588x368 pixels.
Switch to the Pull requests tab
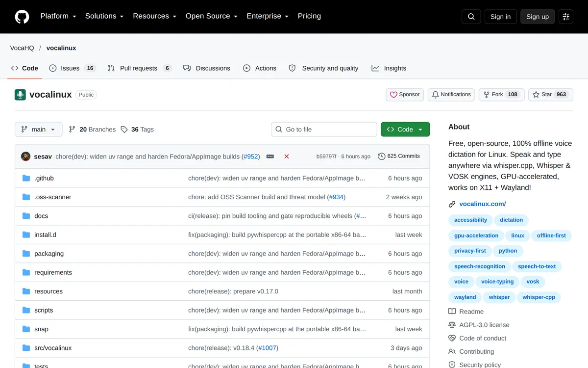click(x=140, y=68)
